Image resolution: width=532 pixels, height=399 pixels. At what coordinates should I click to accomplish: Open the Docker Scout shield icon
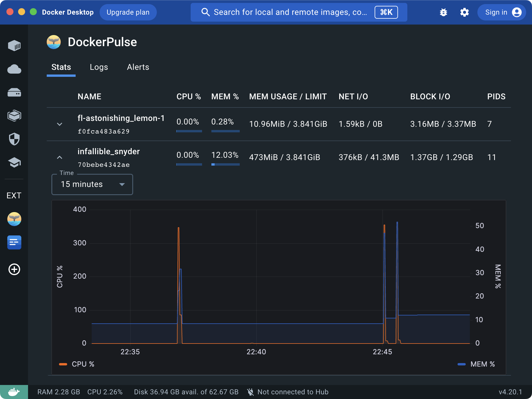(14, 139)
